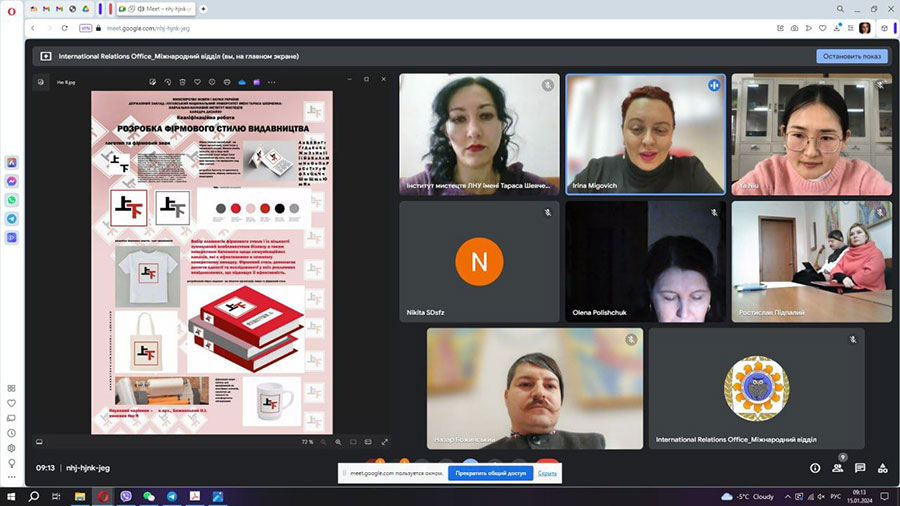Open meeting details info icon
This screenshot has height=506, width=900.
click(815, 467)
